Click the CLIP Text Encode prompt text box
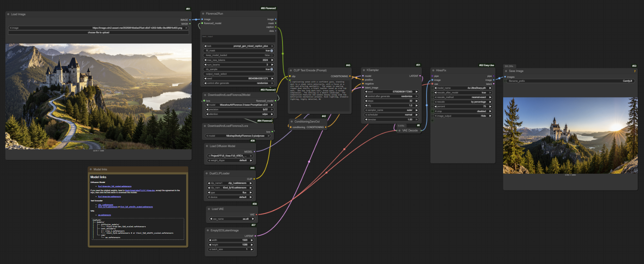644x264 pixels. (x=319, y=95)
